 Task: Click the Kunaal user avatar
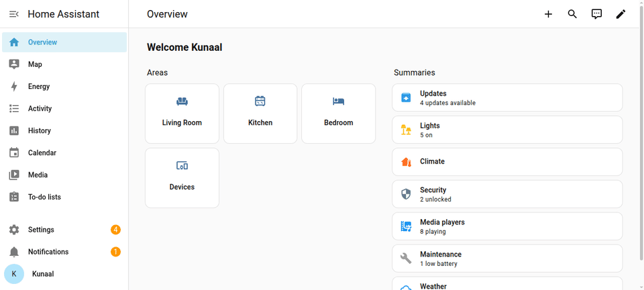pos(14,274)
